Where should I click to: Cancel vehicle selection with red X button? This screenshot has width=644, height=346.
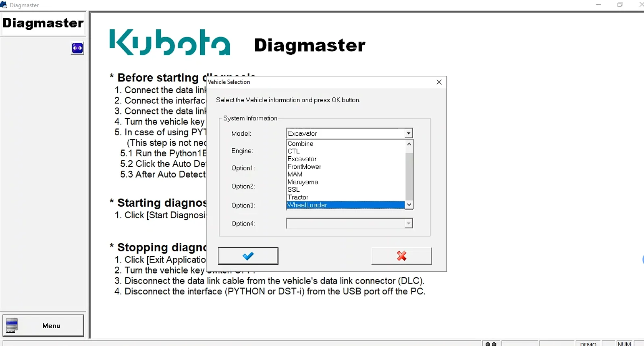[401, 256]
